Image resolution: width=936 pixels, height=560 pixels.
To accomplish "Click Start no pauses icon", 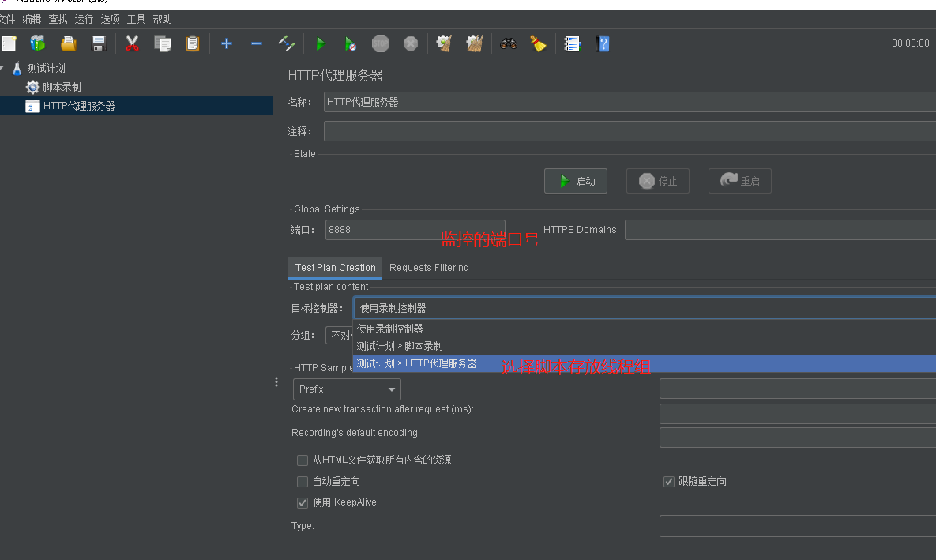I will click(x=351, y=43).
